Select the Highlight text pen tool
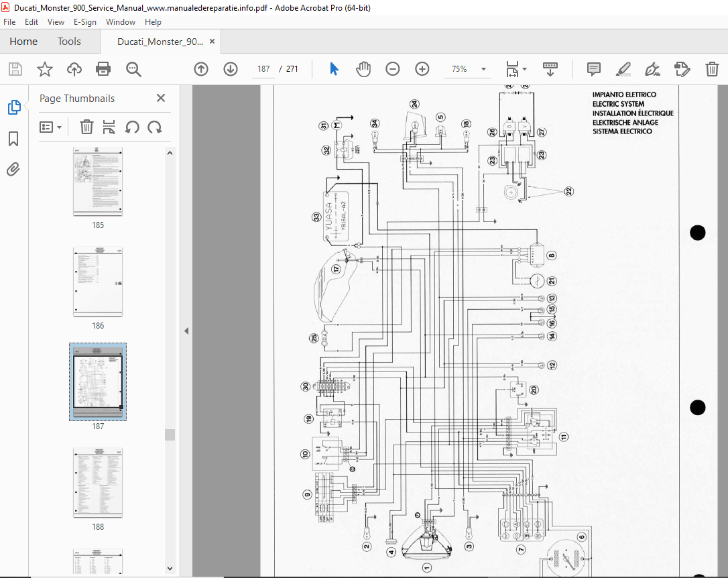728x578 pixels. tap(623, 69)
